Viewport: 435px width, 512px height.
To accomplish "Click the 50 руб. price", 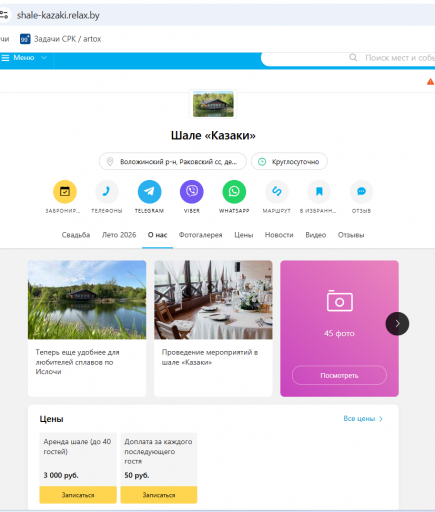I will coord(137,475).
